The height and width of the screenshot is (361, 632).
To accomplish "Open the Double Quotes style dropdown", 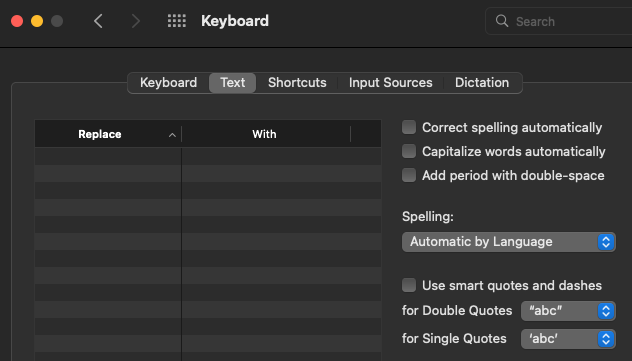I will [568, 311].
